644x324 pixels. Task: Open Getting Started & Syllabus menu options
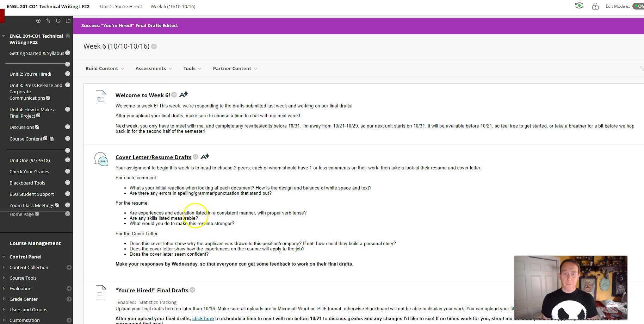[x=68, y=53]
